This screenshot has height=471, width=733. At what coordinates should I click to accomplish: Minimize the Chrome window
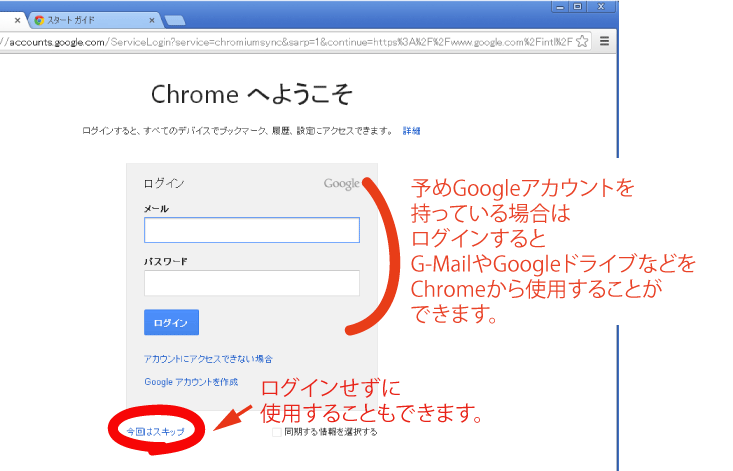(x=560, y=7)
